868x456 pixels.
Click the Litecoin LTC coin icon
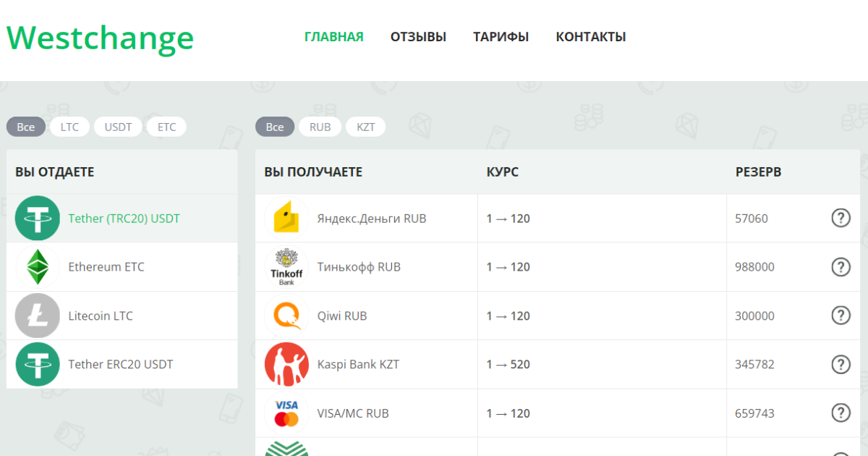point(38,316)
